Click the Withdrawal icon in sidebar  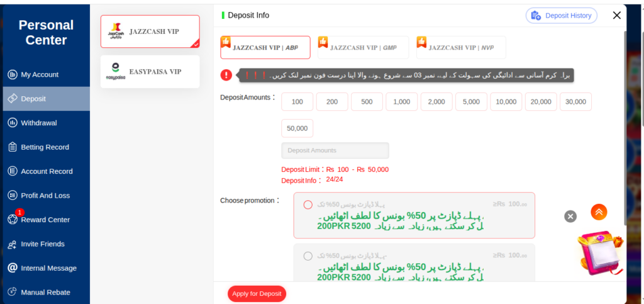(13, 123)
